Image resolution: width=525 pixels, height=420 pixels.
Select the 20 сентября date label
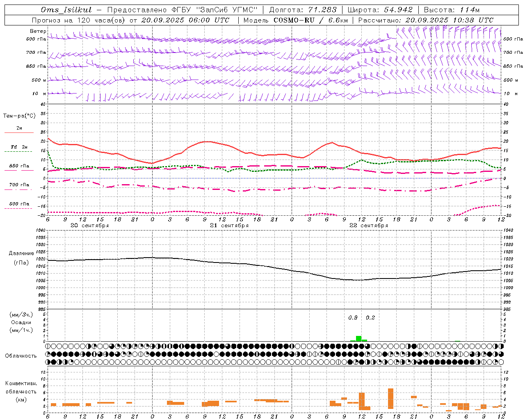(x=90, y=226)
